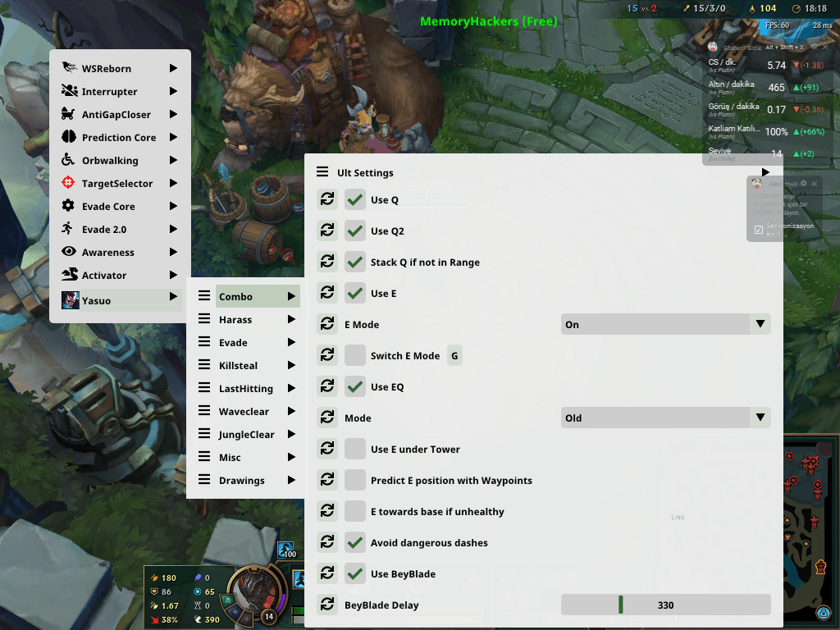Click the ability icon showing 100 above HUD
This screenshot has width=840, height=630.
(x=286, y=550)
